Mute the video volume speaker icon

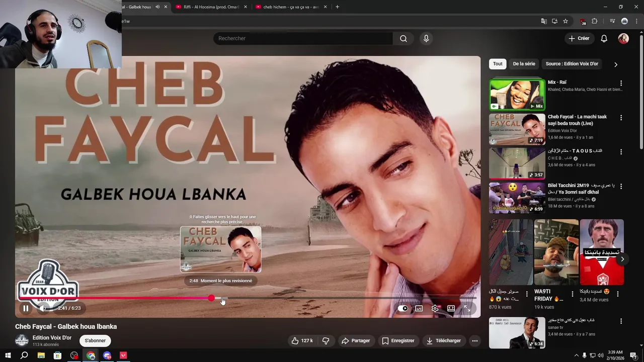43,308
